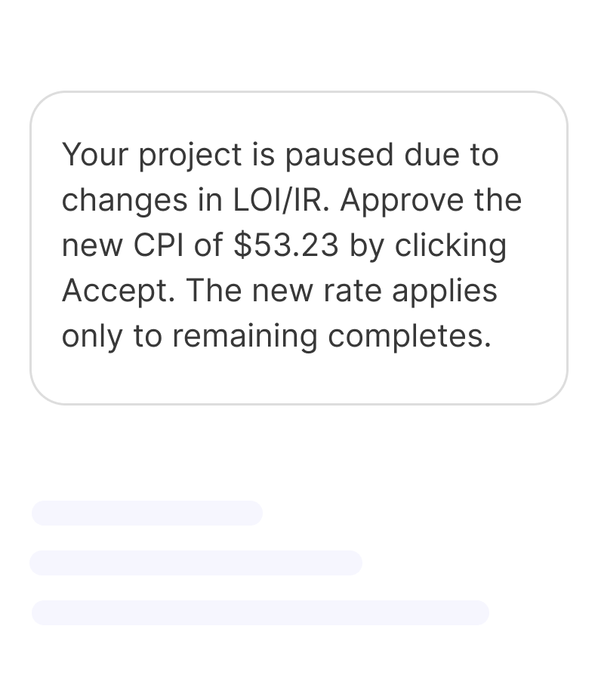The width and height of the screenshot is (598, 700).
Task: Click the "LOI/IR" text in the message
Action: (273, 200)
